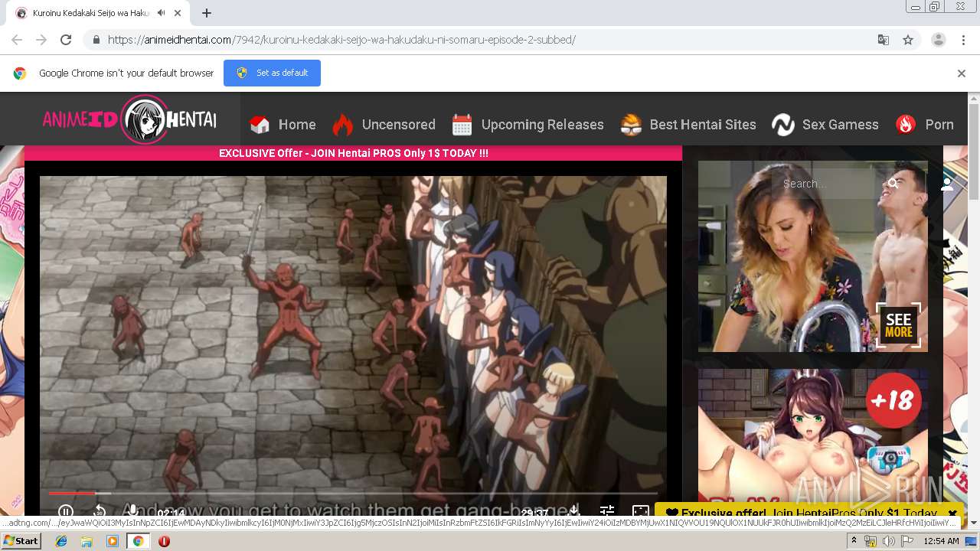The height and width of the screenshot is (551, 980).
Task: Open the Porn menu item
Action: pyautogui.click(x=939, y=125)
